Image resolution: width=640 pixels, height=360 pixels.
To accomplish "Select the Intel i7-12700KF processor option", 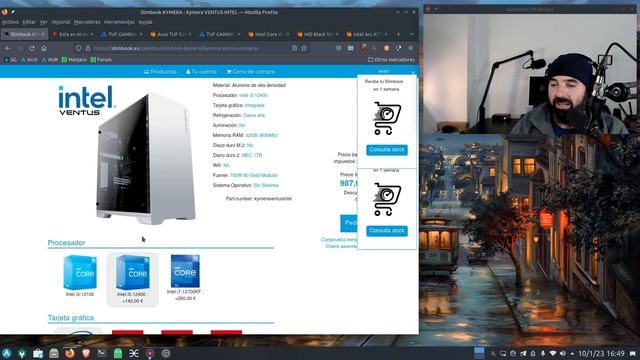I will 185,278.
